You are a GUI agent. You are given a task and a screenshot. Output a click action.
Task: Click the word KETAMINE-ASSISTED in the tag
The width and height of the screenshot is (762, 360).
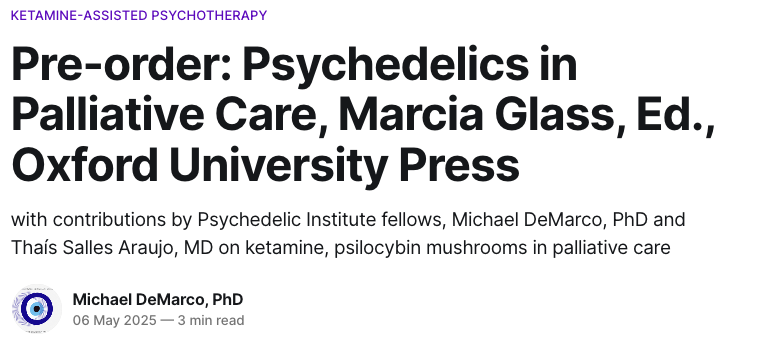[x=79, y=15]
